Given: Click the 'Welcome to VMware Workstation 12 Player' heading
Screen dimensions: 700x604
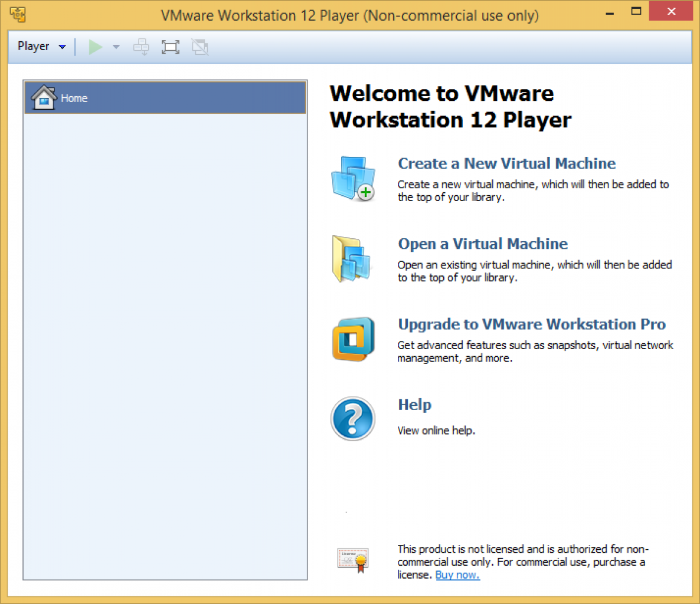Looking at the screenshot, I should (450, 107).
